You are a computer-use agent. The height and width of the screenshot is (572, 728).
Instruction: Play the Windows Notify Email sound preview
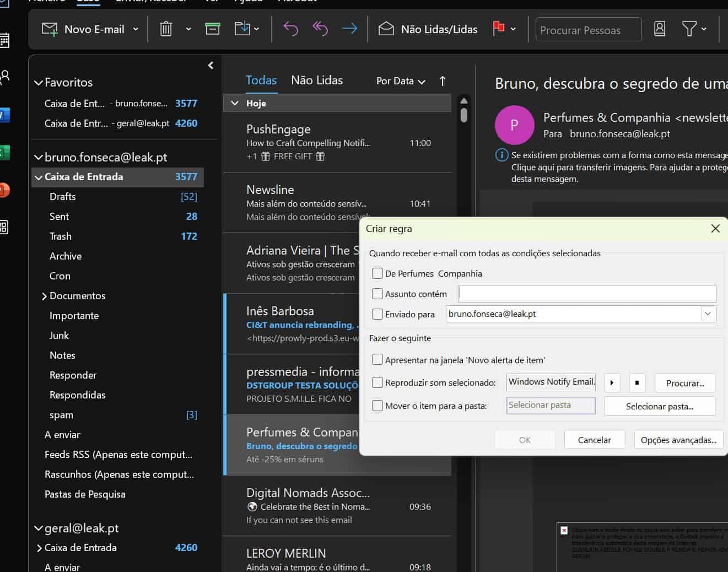click(x=612, y=382)
